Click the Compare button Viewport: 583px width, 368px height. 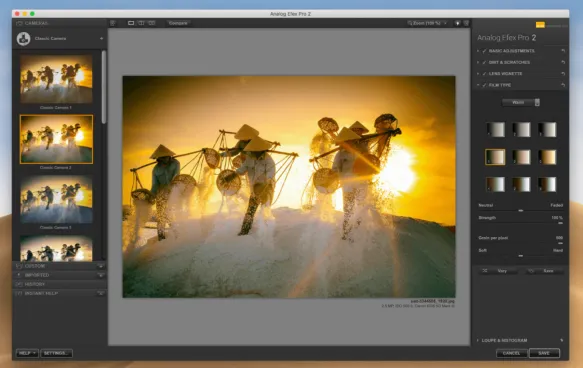[x=178, y=23]
